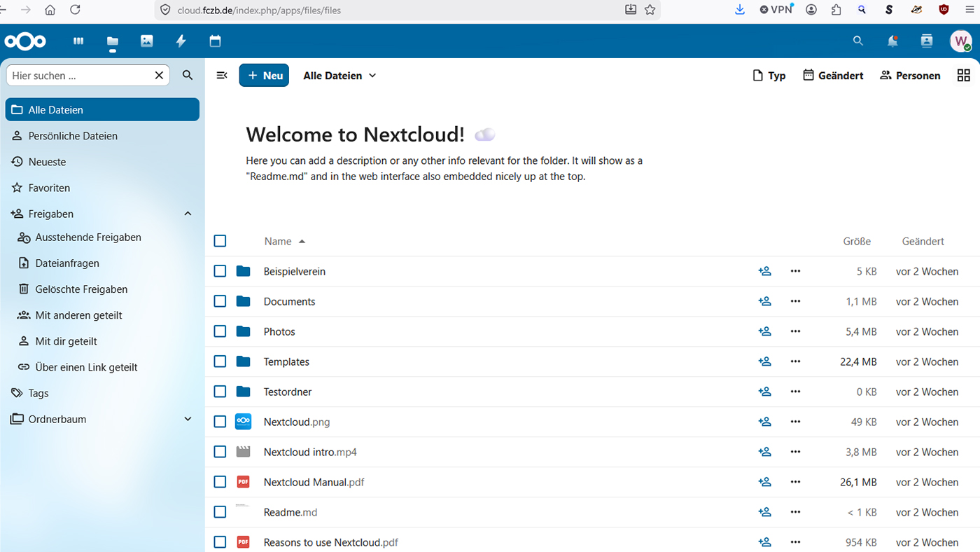This screenshot has height=552, width=980.
Task: Open the user avatar menu
Action: [x=960, y=41]
